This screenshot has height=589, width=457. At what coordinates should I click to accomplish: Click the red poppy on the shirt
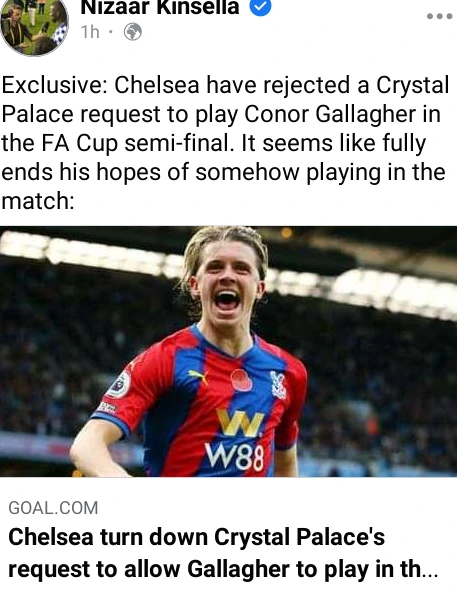tap(241, 381)
